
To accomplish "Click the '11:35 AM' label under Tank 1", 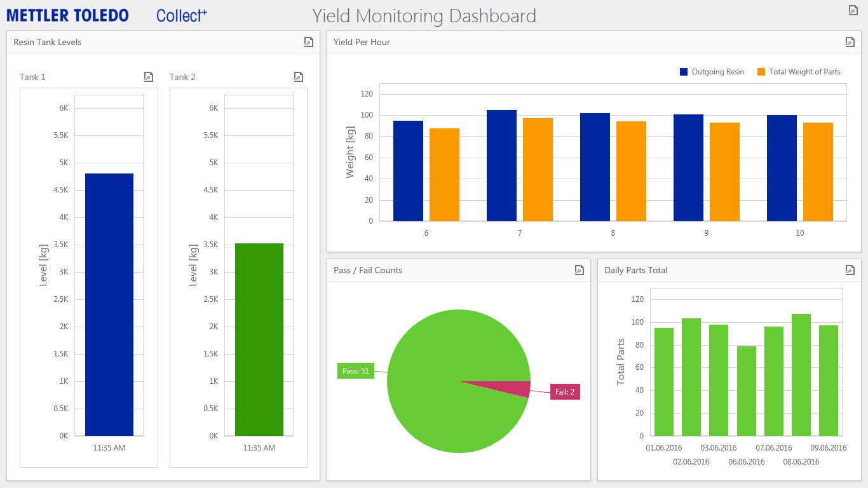I will pyautogui.click(x=109, y=448).
